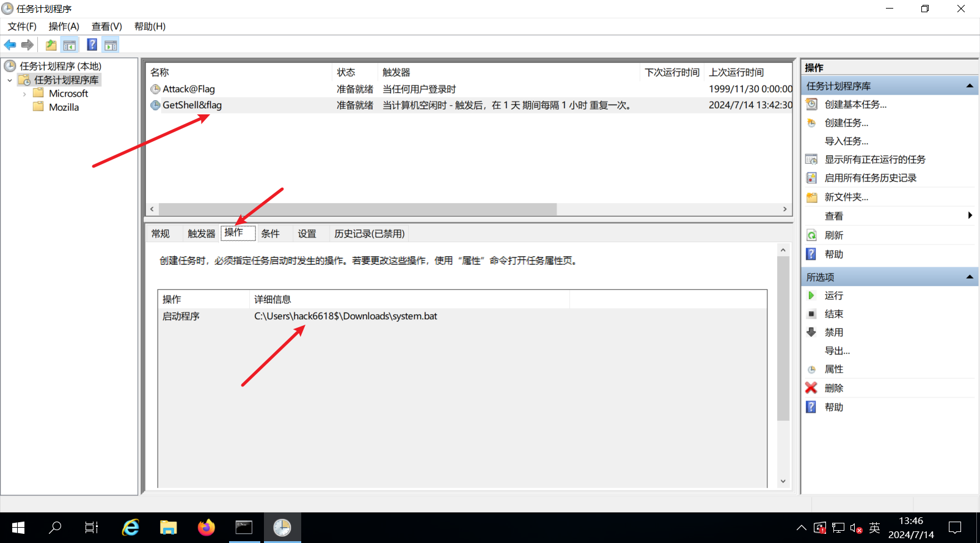Click the up-one-level folder toolbar icon

[x=51, y=45]
